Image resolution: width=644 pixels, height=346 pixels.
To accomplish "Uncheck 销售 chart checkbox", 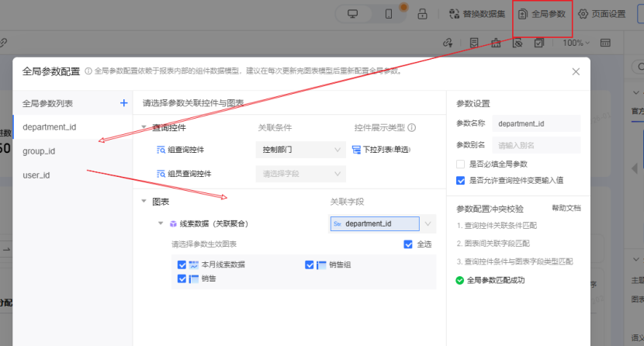I will [x=182, y=279].
